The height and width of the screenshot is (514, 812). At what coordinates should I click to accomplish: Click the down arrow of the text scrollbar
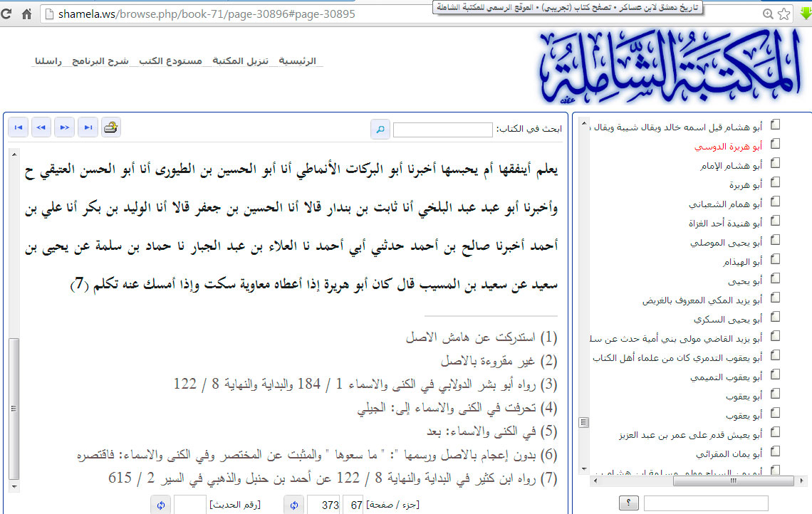coord(14,486)
